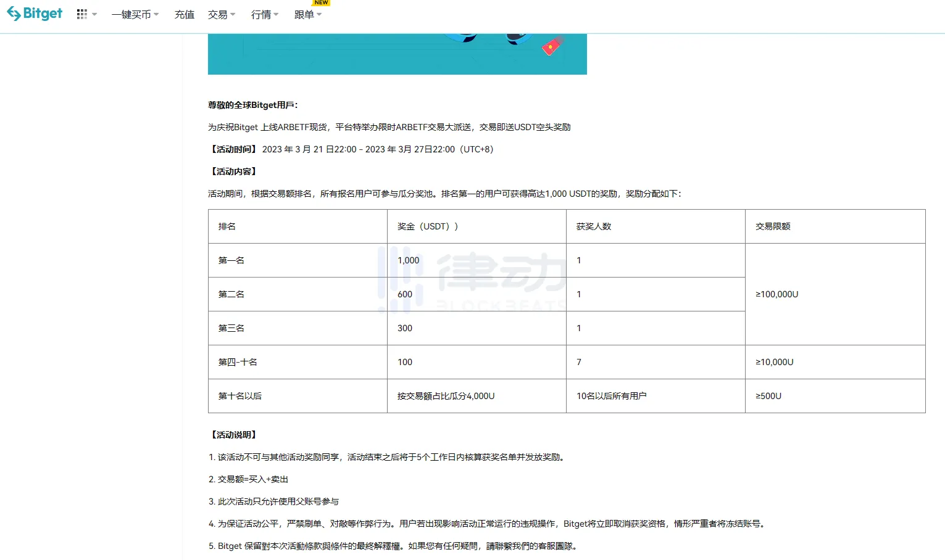Select the 第一名 row cell
Screen dimensions: 945x560
click(231, 260)
